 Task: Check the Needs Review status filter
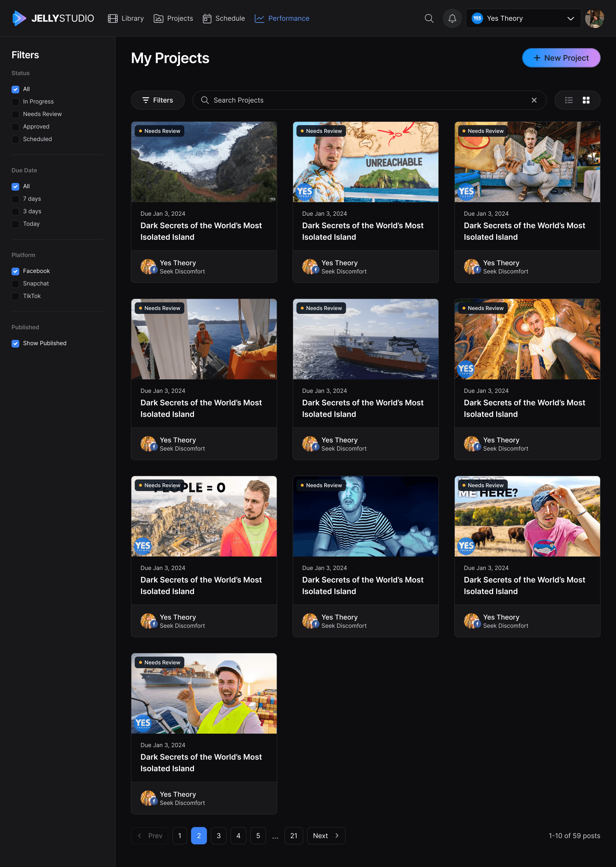click(15, 114)
